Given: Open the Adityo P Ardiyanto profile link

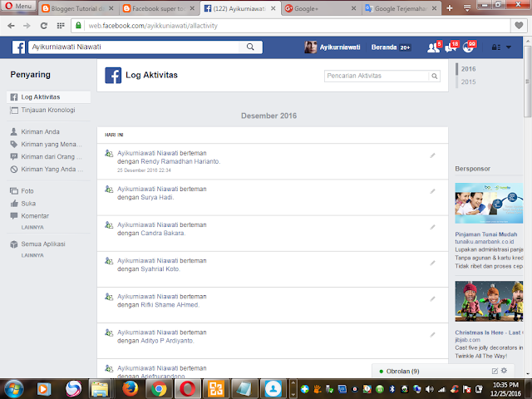Looking at the screenshot, I should [x=166, y=341].
